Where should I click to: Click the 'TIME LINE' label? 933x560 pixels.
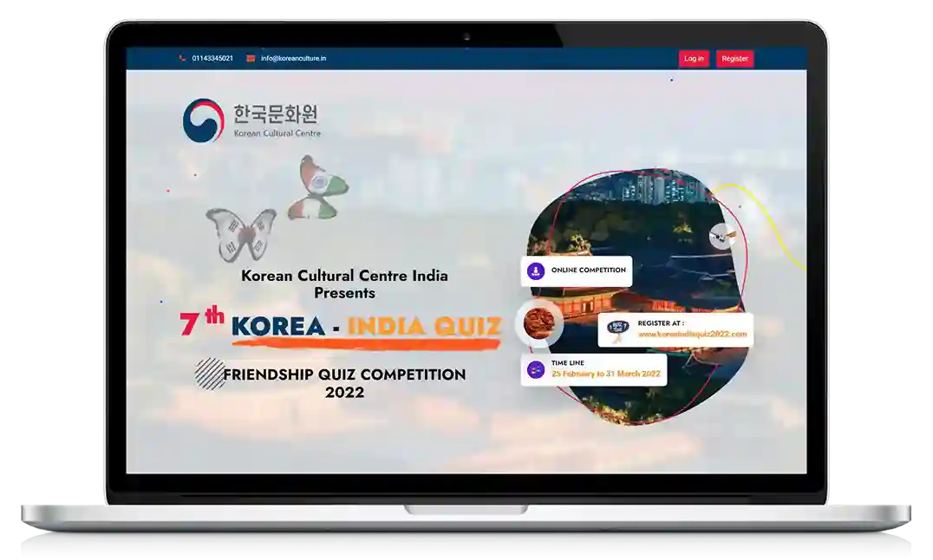[x=568, y=363]
